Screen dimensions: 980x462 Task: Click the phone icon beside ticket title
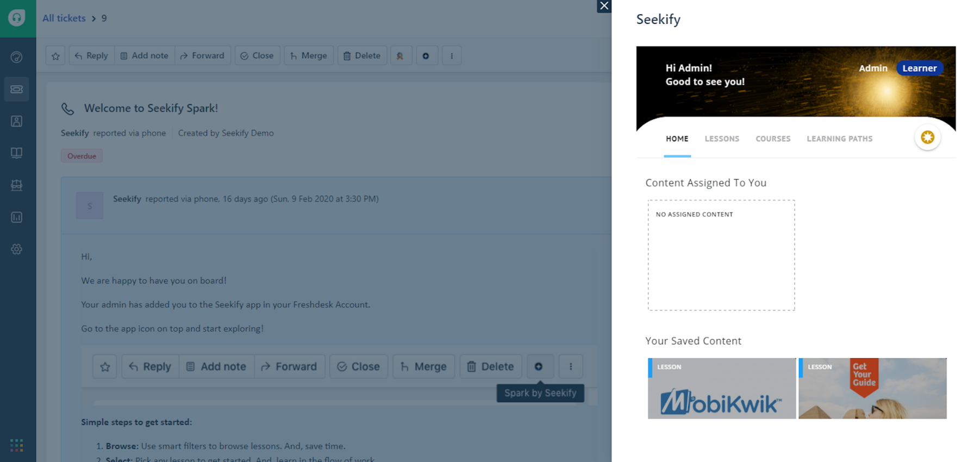(68, 109)
